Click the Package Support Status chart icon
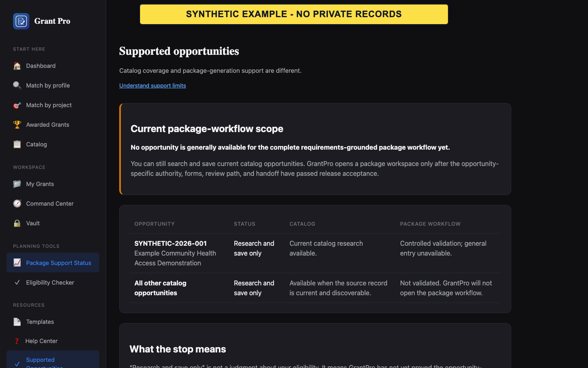Viewport: 588px width, 368px height. tap(17, 263)
